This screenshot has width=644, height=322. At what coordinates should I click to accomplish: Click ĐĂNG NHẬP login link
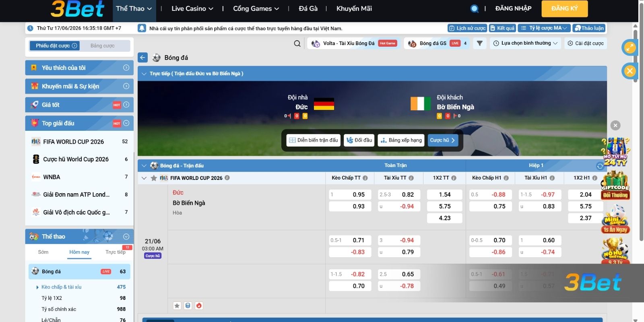click(x=513, y=8)
